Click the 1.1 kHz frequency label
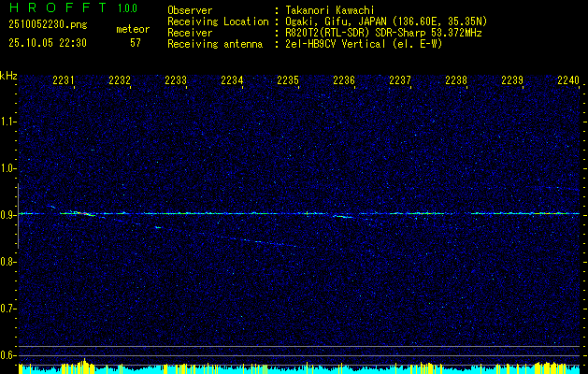 [7, 122]
